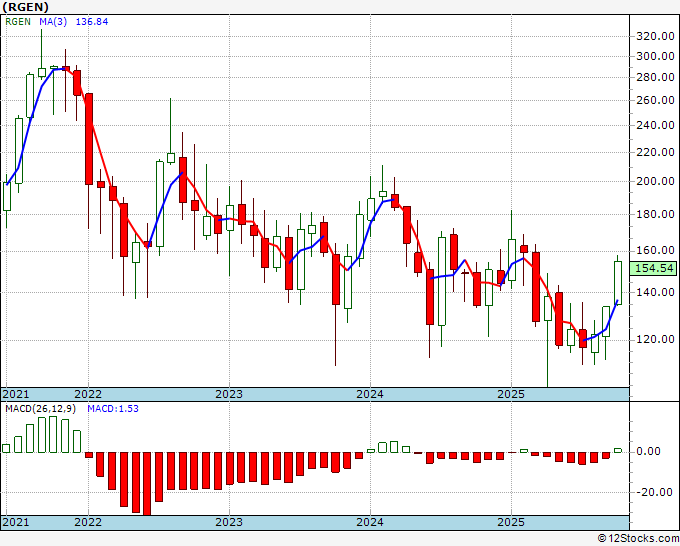Click the 240.00 price axis label
This screenshot has width=680, height=546.
pyautogui.click(x=655, y=126)
